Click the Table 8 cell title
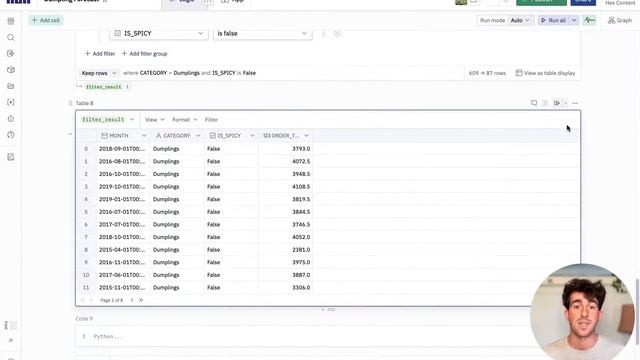The height and width of the screenshot is (360, 640). pos(84,103)
